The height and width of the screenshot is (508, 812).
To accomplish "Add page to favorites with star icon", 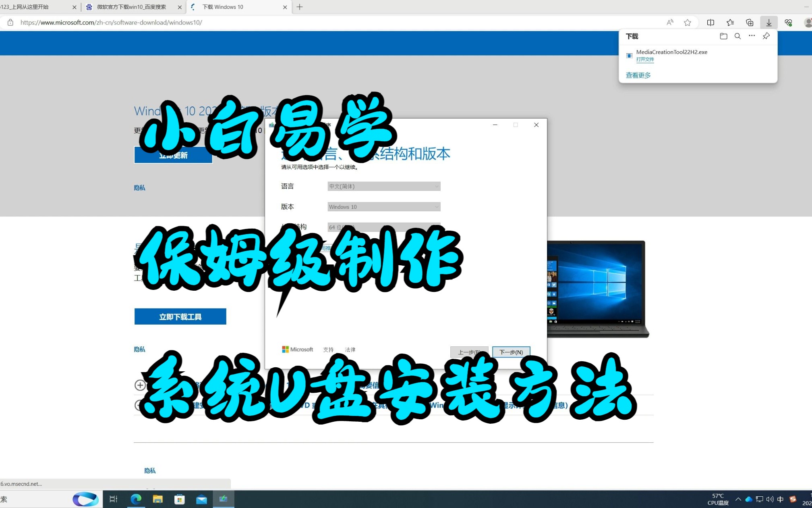I will click(688, 23).
